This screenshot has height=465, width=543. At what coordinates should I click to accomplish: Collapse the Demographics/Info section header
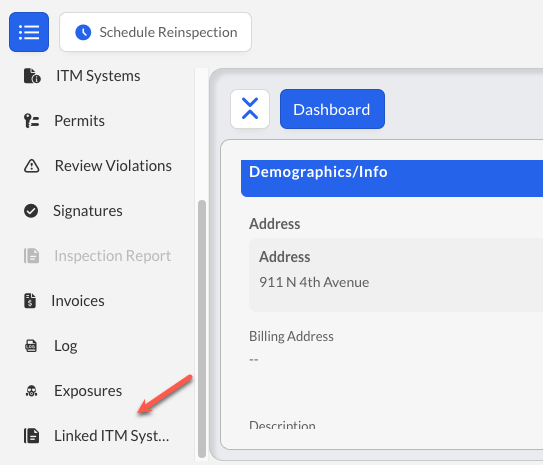click(392, 178)
